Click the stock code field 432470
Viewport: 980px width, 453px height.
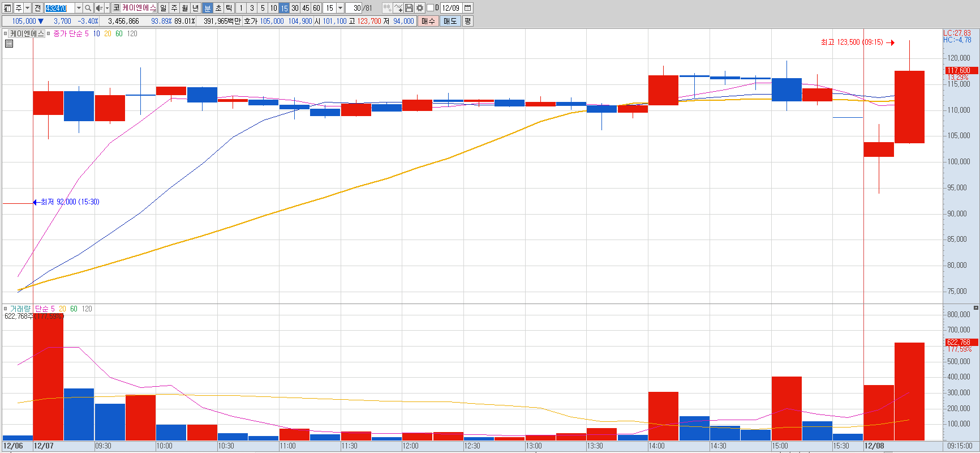(x=59, y=8)
